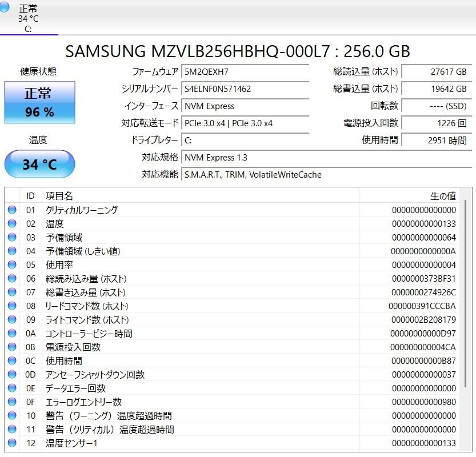This screenshot has width=476, height=457.
Task: Click the interface field NVM Express
Action: point(245,106)
